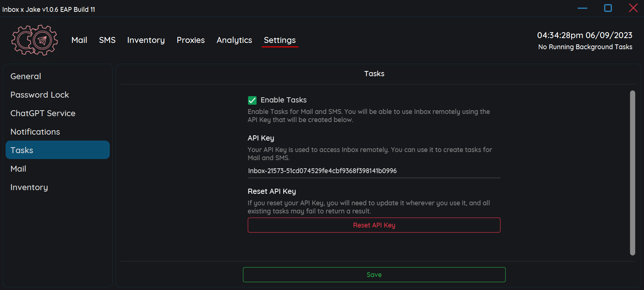Uncheck the Enable Tasks checkbox
Image resolution: width=644 pixels, height=290 pixels.
coord(252,100)
